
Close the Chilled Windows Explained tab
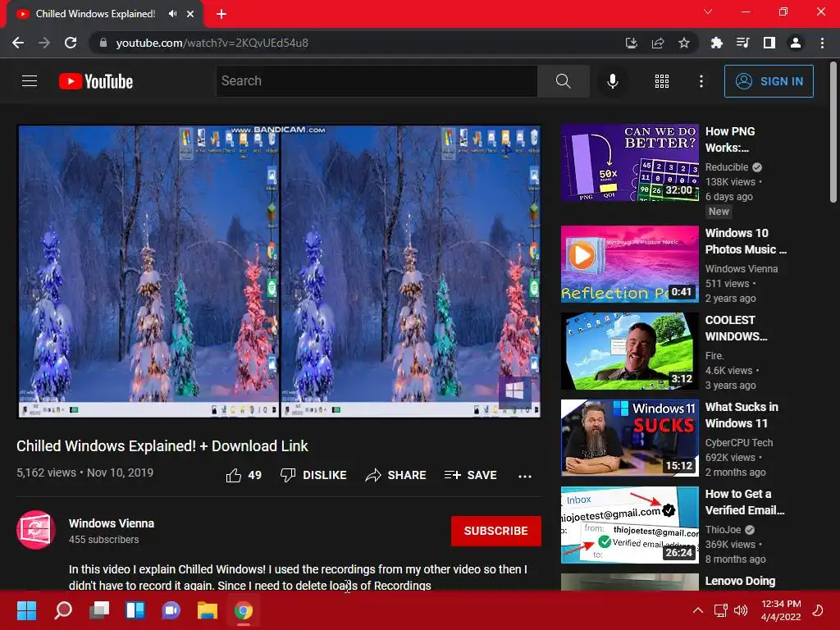coord(190,14)
